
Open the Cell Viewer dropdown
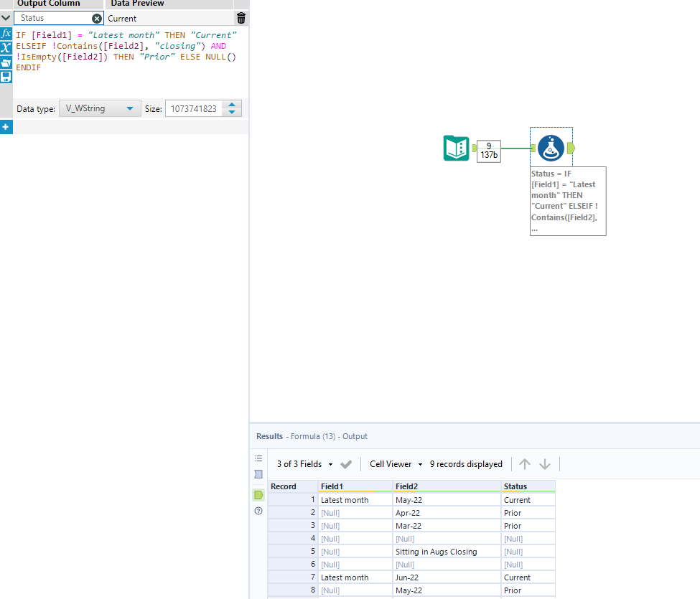click(x=394, y=463)
